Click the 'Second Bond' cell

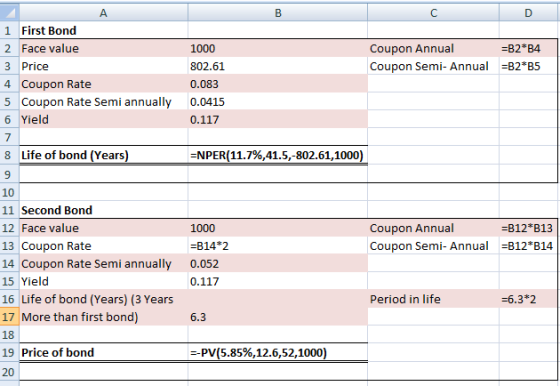(103, 210)
